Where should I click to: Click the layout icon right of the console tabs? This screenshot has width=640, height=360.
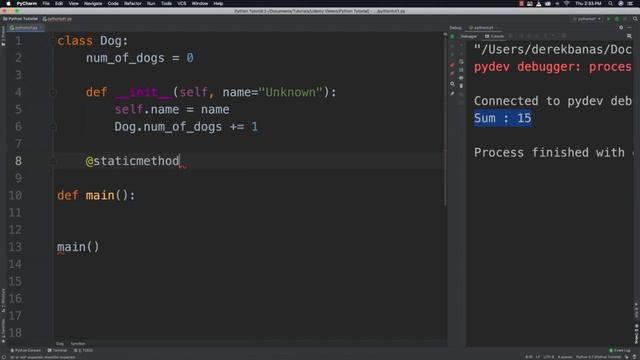click(629, 36)
